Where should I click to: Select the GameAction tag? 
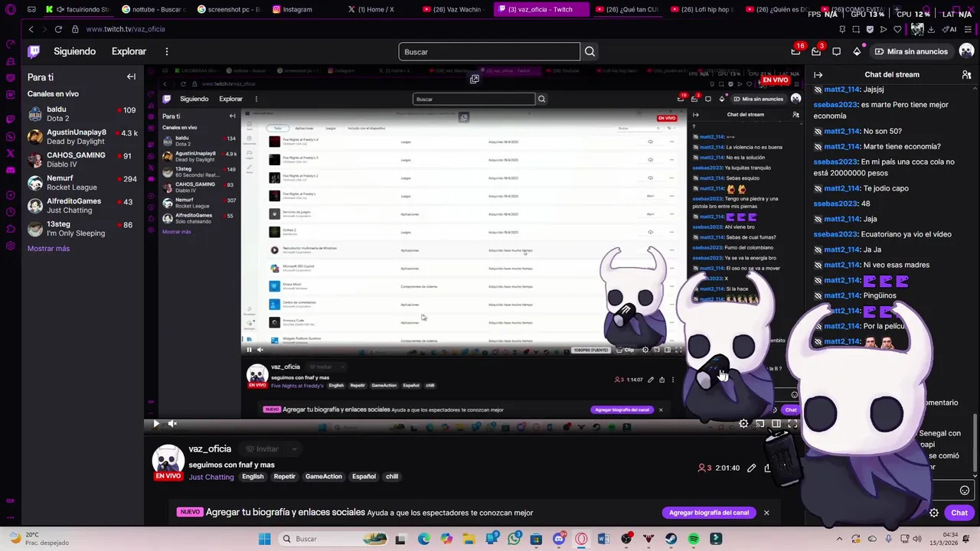[x=324, y=477]
